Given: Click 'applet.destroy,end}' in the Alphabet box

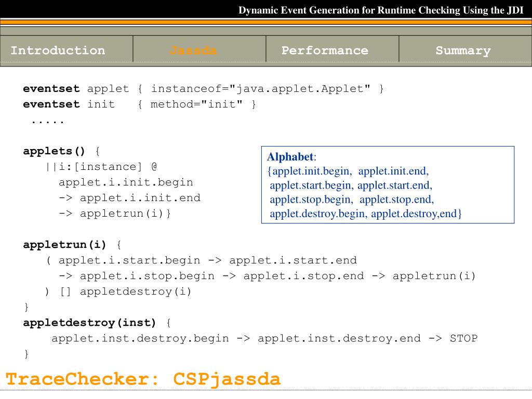Looking at the screenshot, I should [416, 214].
